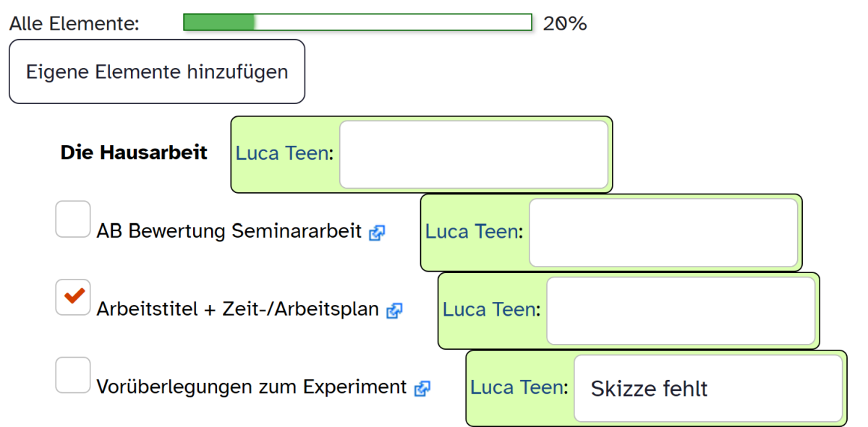Focus the comment field beside Die Hausarbeit
The height and width of the screenshot is (427, 868).
pyautogui.click(x=474, y=155)
